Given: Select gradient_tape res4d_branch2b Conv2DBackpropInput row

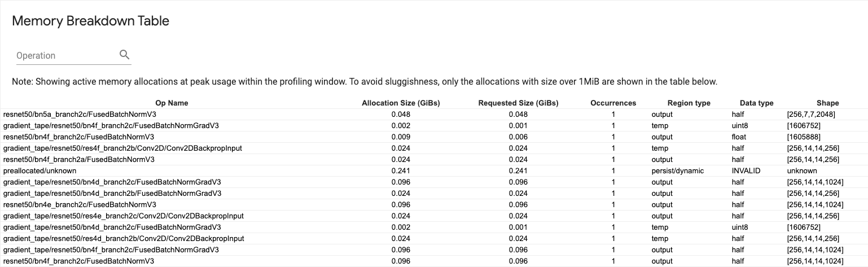Looking at the screenshot, I should [123, 238].
